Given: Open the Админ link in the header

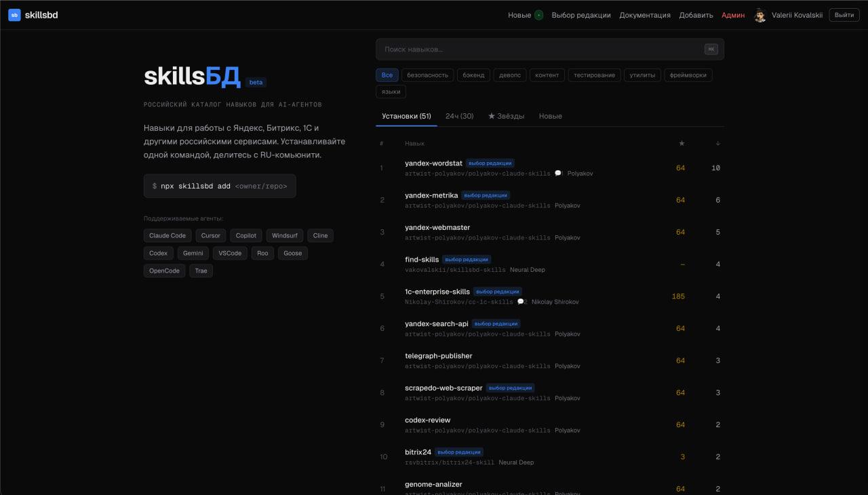Looking at the screenshot, I should tap(733, 15).
